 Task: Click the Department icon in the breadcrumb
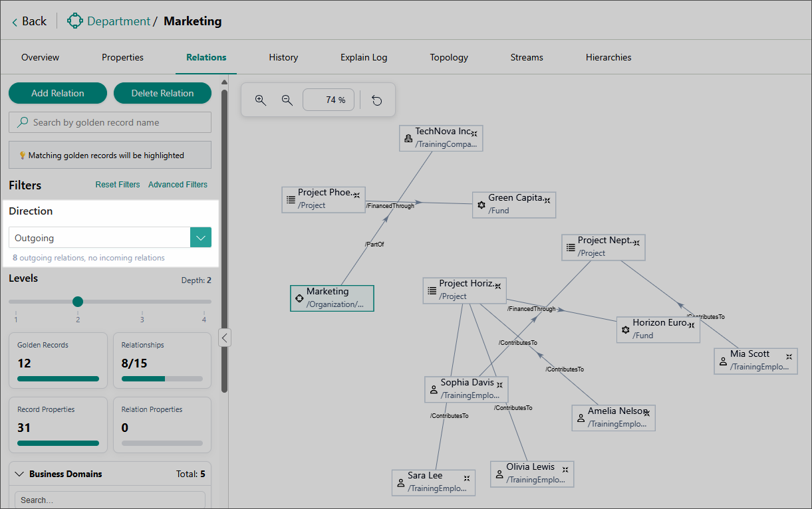tap(74, 21)
